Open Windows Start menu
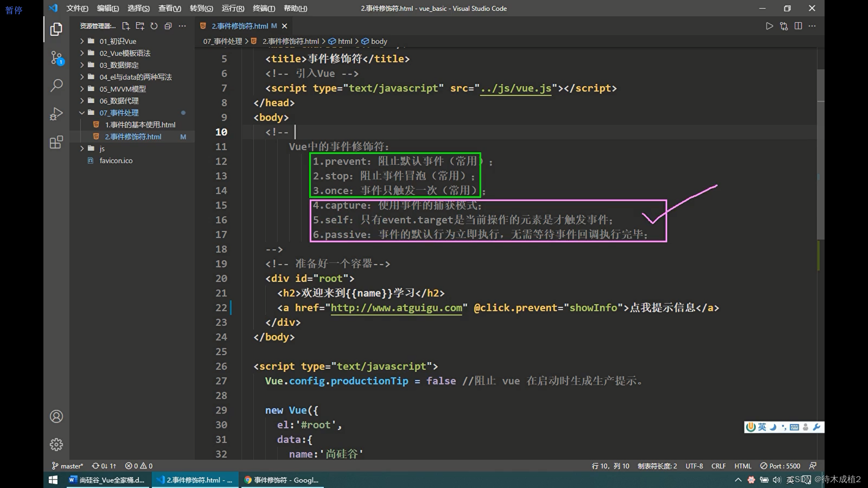This screenshot has height=488, width=868. click(x=53, y=480)
